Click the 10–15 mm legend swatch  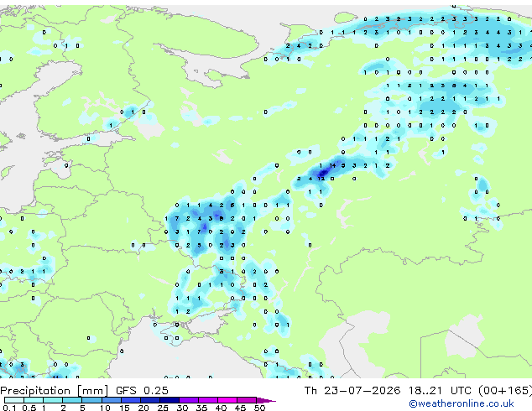coord(111,400)
